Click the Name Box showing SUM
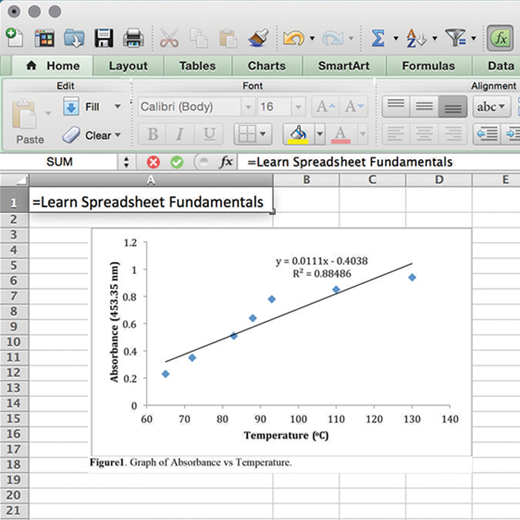Image resolution: width=520 pixels, height=520 pixels. click(x=59, y=162)
